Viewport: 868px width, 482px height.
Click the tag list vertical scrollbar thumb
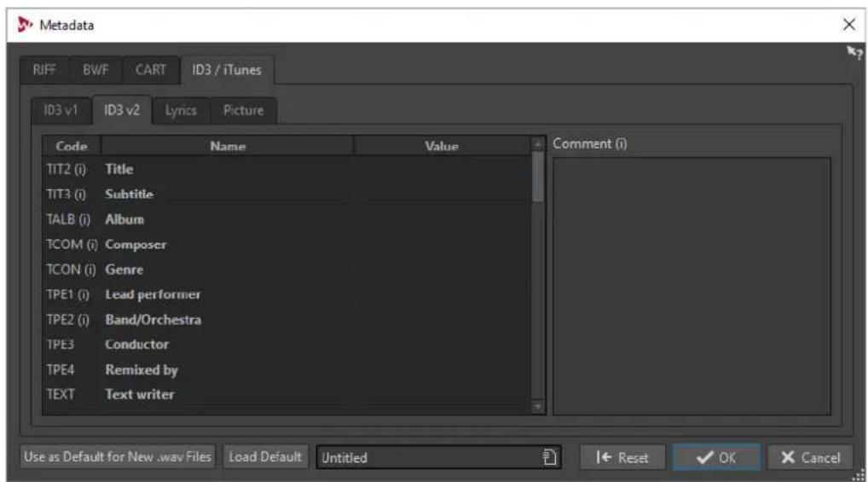(x=537, y=177)
